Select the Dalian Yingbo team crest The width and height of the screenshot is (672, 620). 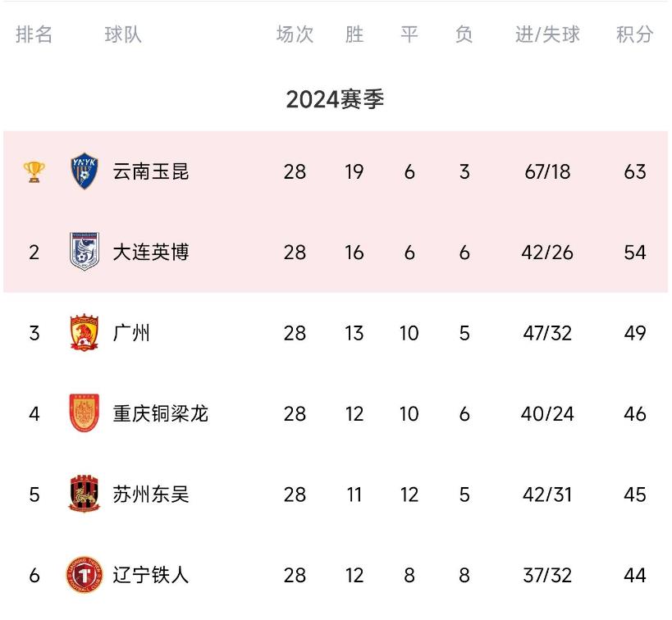click(x=85, y=252)
